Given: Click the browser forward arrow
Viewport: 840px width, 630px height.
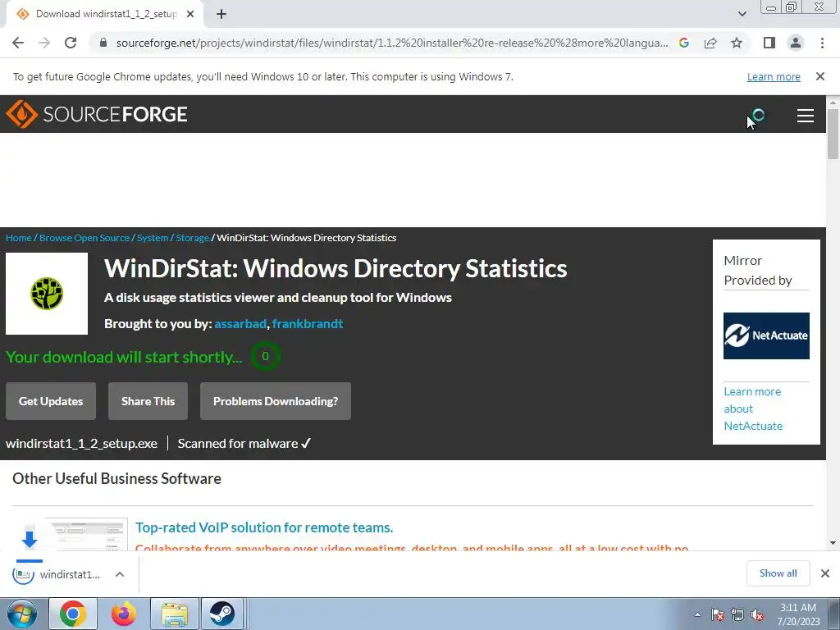Looking at the screenshot, I should (44, 43).
